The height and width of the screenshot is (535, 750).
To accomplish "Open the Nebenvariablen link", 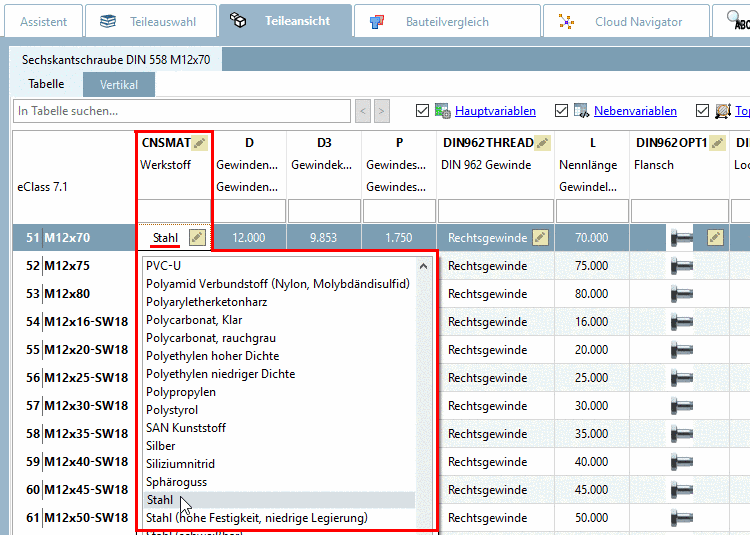I will [635, 111].
